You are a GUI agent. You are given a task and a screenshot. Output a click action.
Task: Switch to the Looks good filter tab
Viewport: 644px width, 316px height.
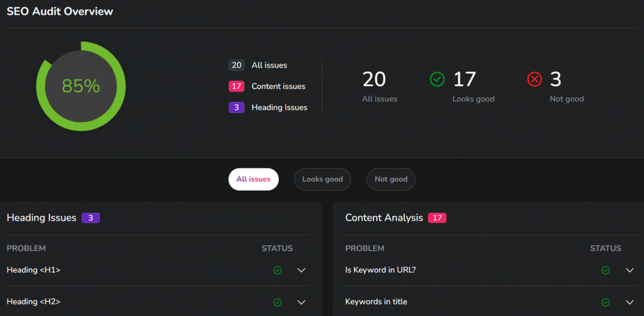tap(323, 179)
